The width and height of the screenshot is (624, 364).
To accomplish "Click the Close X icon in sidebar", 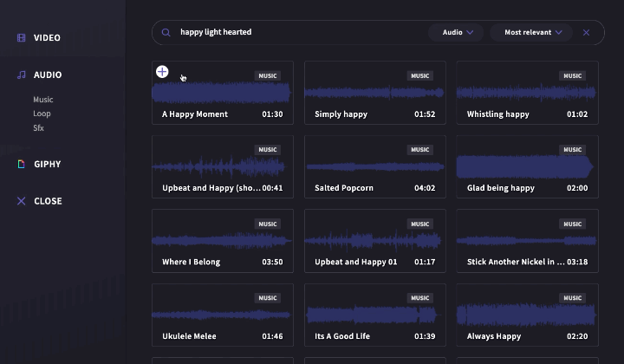I will tap(21, 201).
